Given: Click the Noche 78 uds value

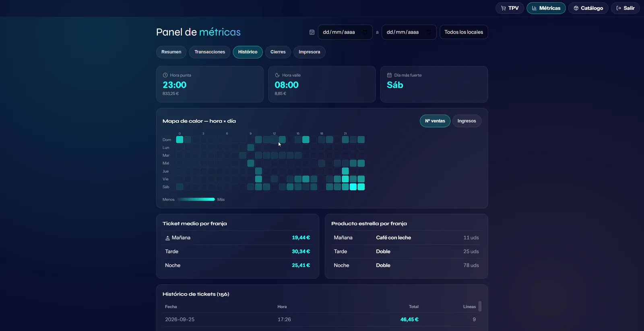Looking at the screenshot, I should (471, 265).
